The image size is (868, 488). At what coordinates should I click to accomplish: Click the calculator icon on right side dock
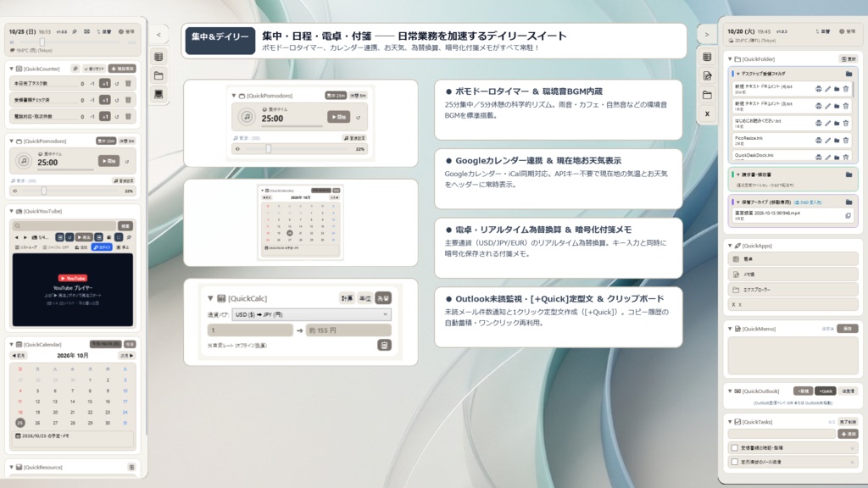coord(707,57)
